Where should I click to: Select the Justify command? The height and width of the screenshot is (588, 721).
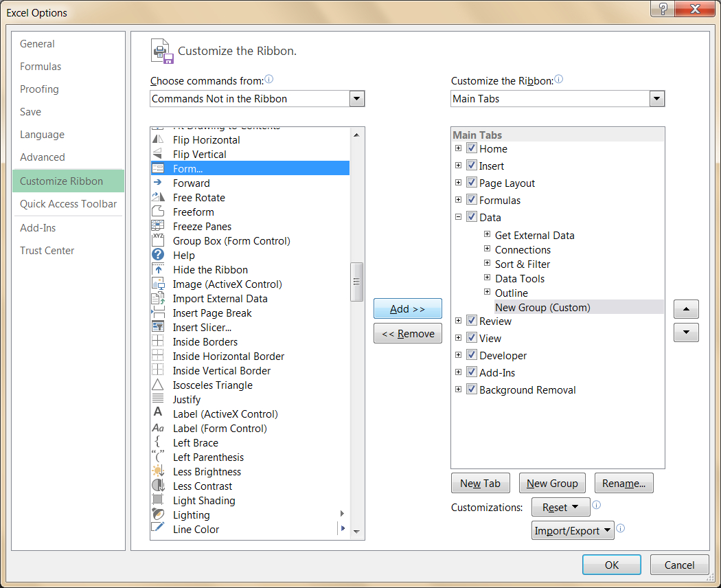coord(186,399)
